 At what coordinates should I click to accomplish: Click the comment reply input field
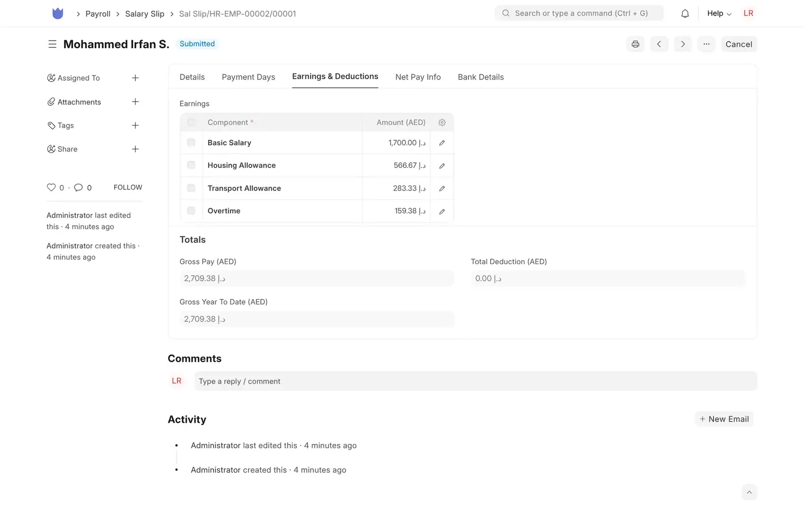click(x=476, y=382)
